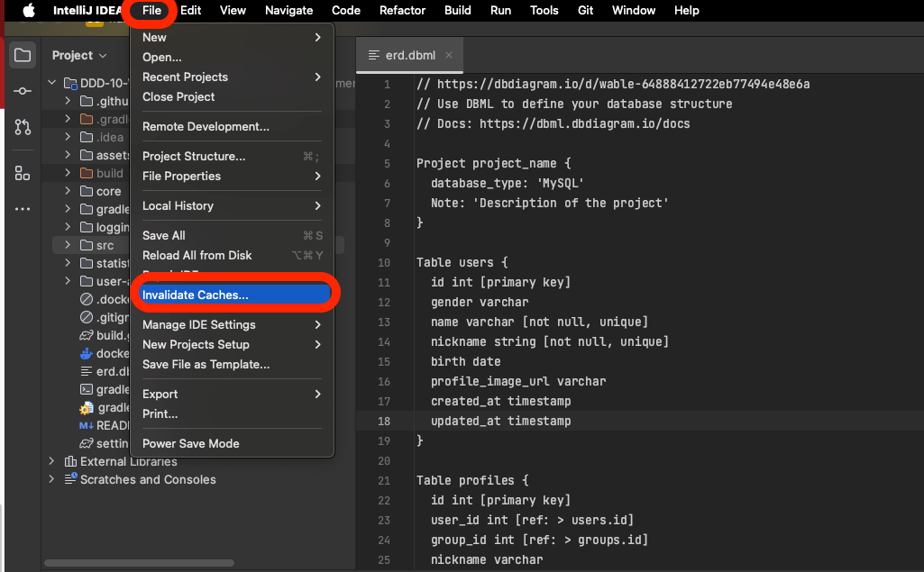
Task: Open the New submenu
Action: click(233, 37)
